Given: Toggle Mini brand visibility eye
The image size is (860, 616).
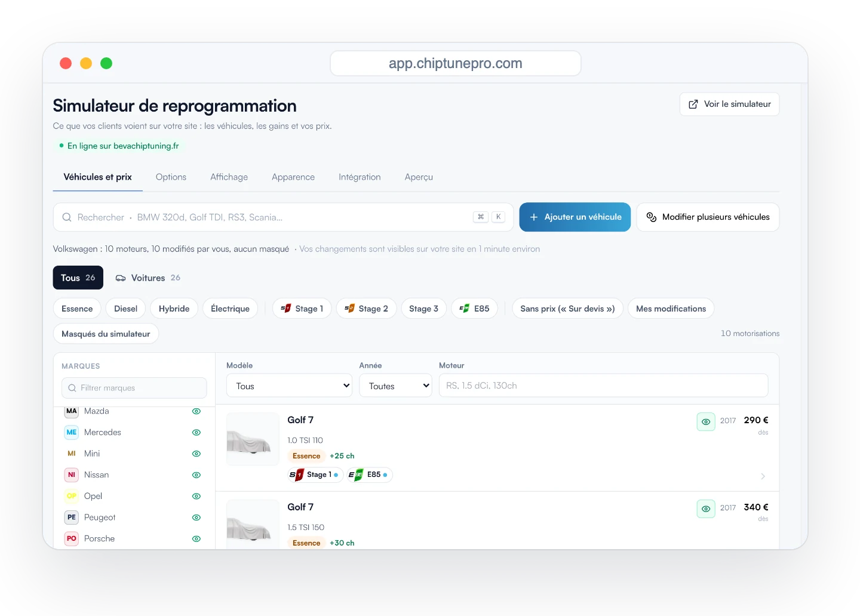Looking at the screenshot, I should point(196,454).
